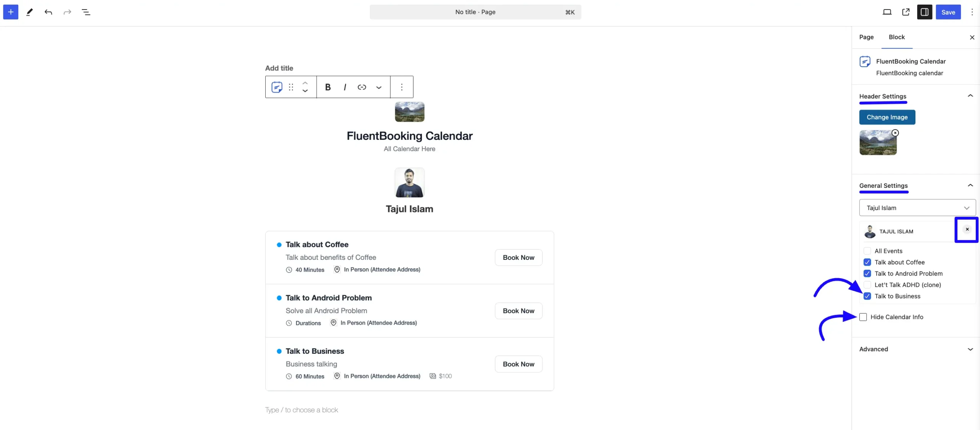
Task: Save the page
Action: tap(948, 12)
